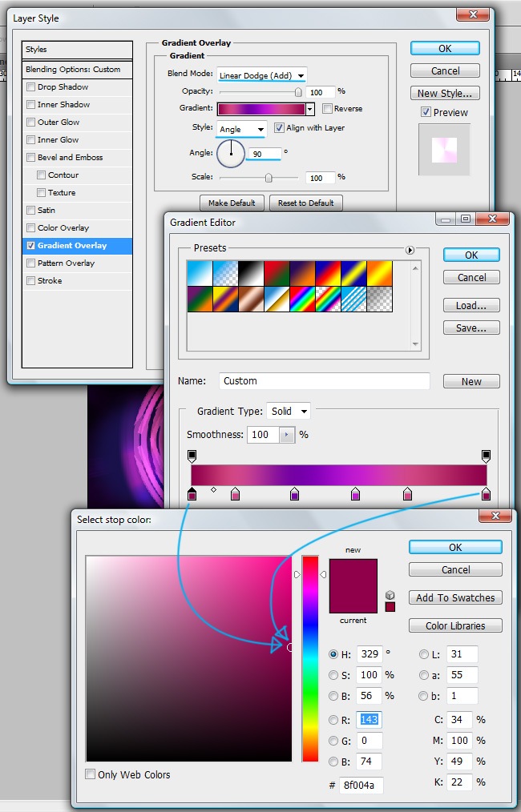The width and height of the screenshot is (521, 812).
Task: Select the left opacity stop above gradient bar
Action: click(x=192, y=456)
